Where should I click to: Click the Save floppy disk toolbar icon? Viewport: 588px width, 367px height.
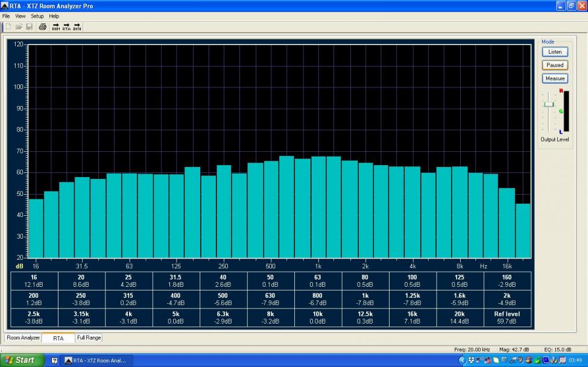click(30, 27)
